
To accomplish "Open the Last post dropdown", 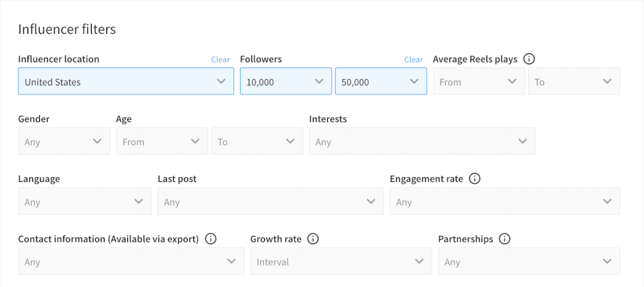I will (x=270, y=202).
